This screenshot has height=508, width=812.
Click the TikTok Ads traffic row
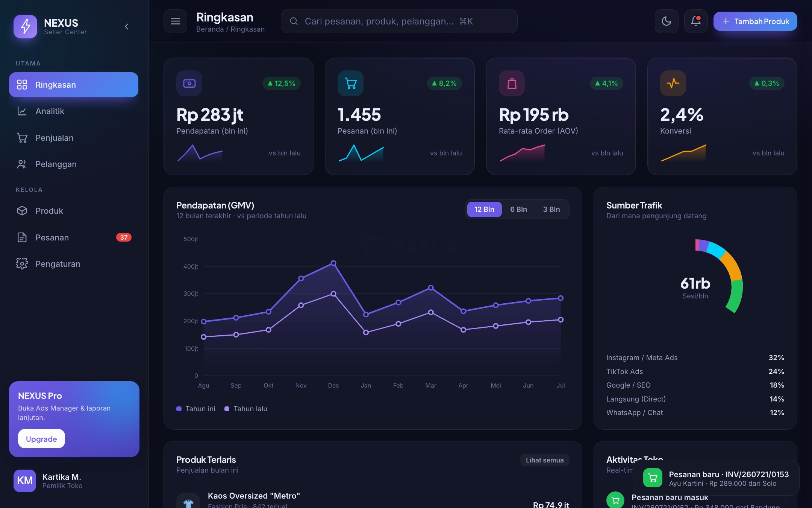click(x=695, y=371)
